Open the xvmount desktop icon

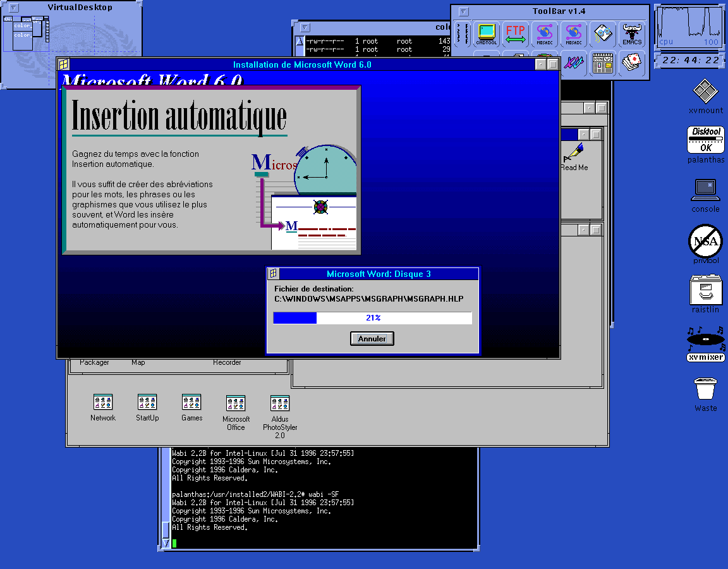pos(705,96)
